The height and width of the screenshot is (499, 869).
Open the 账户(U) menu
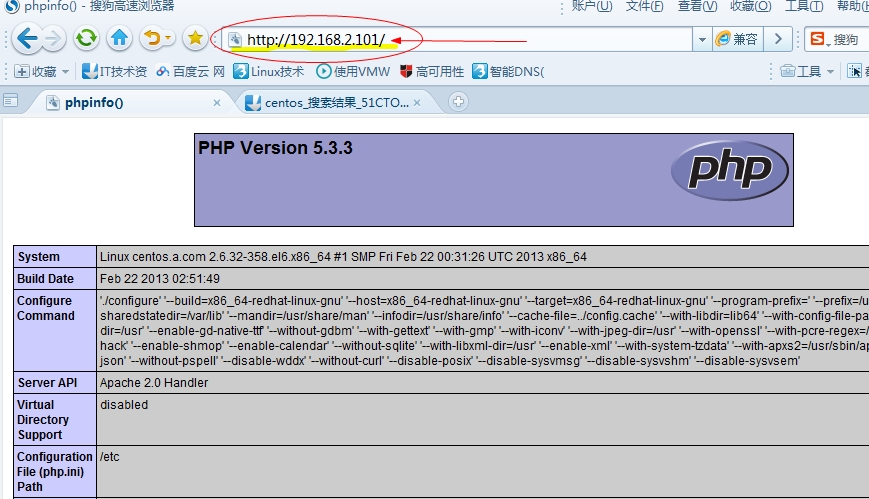click(592, 6)
